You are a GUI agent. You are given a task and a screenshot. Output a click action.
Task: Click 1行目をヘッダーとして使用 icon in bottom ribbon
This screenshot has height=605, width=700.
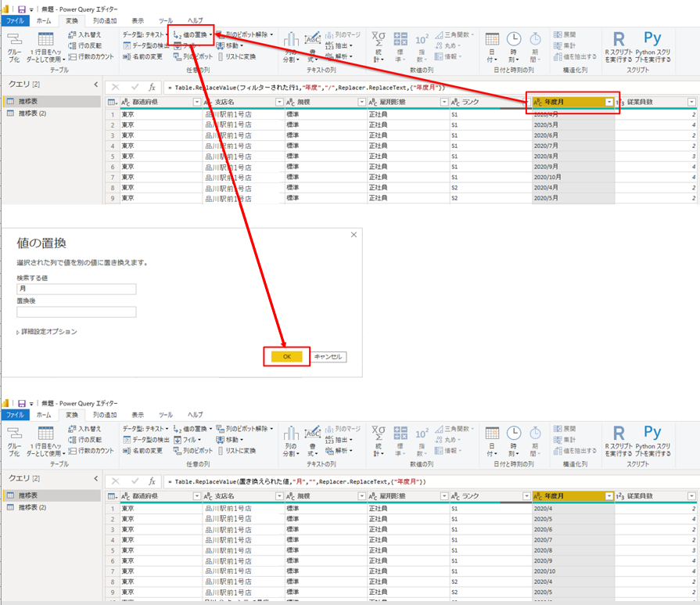click(45, 435)
